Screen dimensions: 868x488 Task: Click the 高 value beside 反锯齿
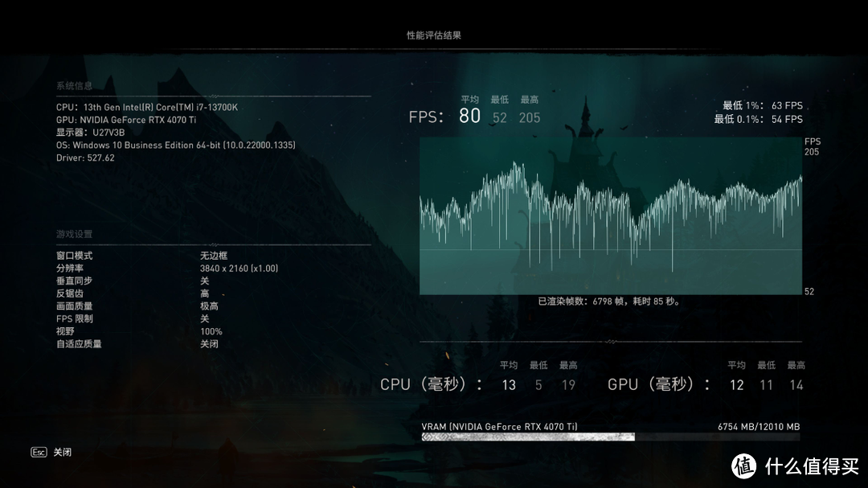[x=205, y=293]
